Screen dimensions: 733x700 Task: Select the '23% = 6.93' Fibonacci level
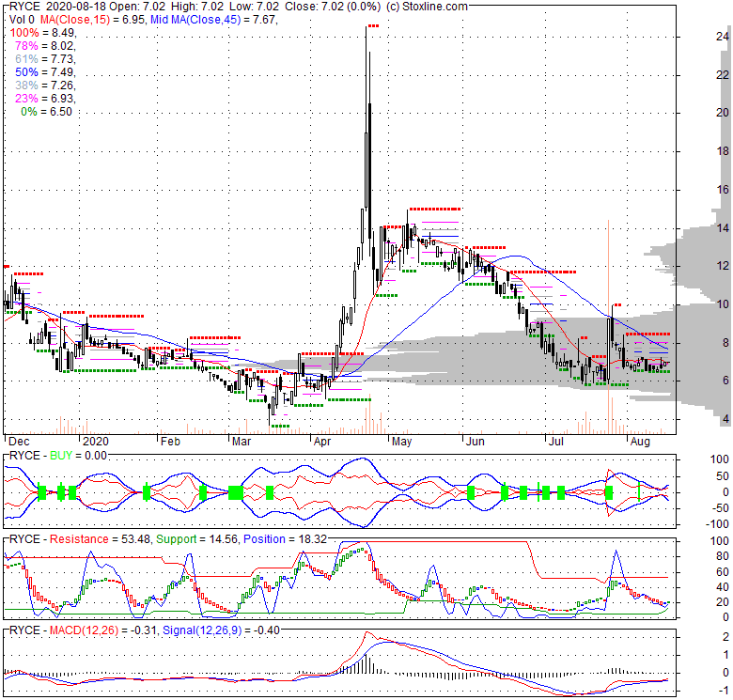click(44, 98)
